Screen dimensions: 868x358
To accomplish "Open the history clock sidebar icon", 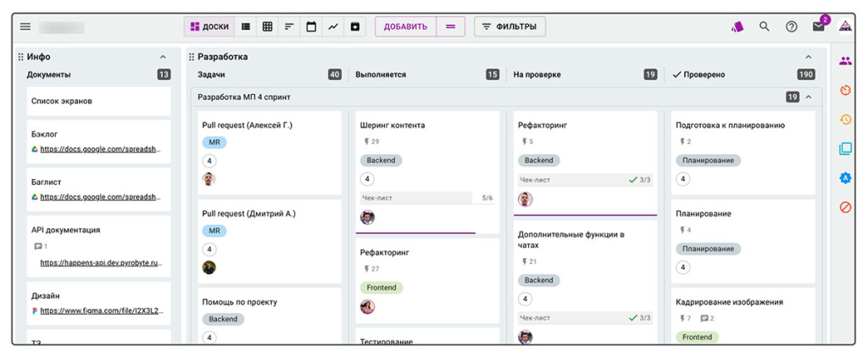I will click(845, 120).
